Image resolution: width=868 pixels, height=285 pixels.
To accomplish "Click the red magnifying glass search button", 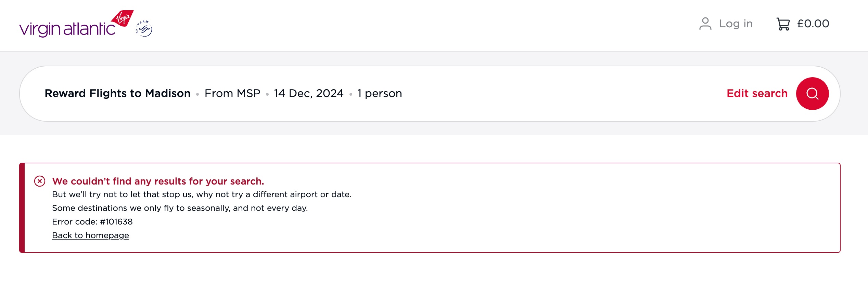I will tap(812, 93).
